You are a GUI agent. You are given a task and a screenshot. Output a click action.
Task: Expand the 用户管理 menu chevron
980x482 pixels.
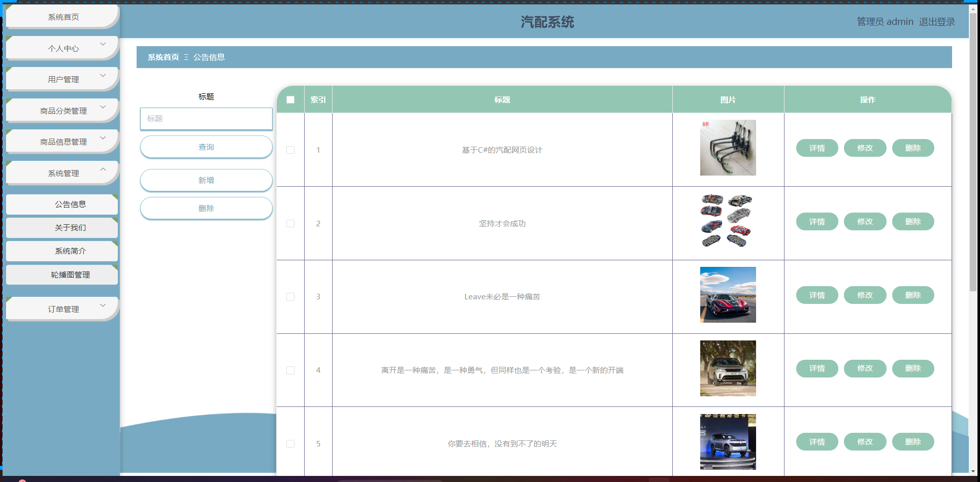(103, 76)
